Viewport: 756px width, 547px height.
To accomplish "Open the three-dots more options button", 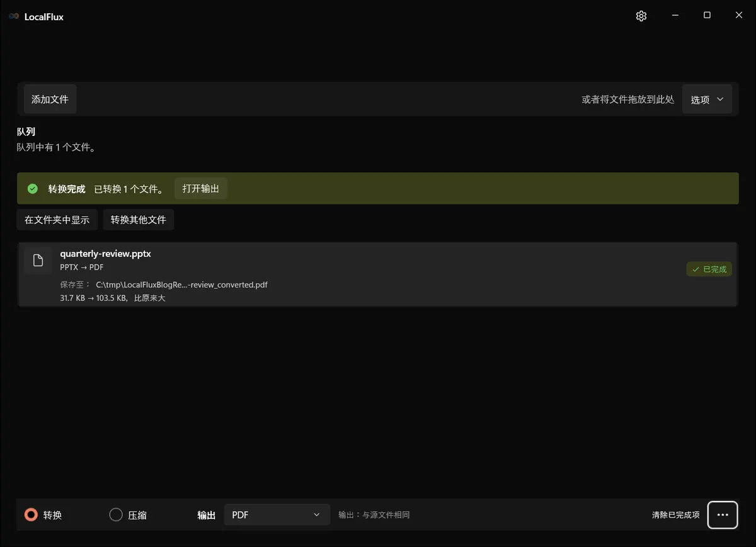I will pyautogui.click(x=723, y=515).
